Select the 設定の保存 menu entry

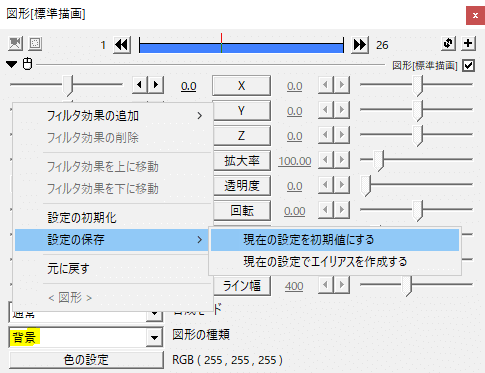coord(113,240)
